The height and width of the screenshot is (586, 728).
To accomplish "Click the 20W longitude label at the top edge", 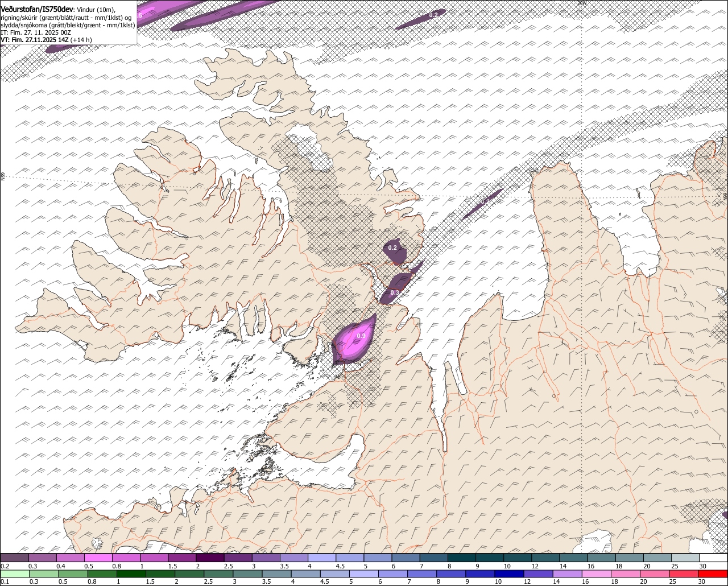I will click(581, 3).
